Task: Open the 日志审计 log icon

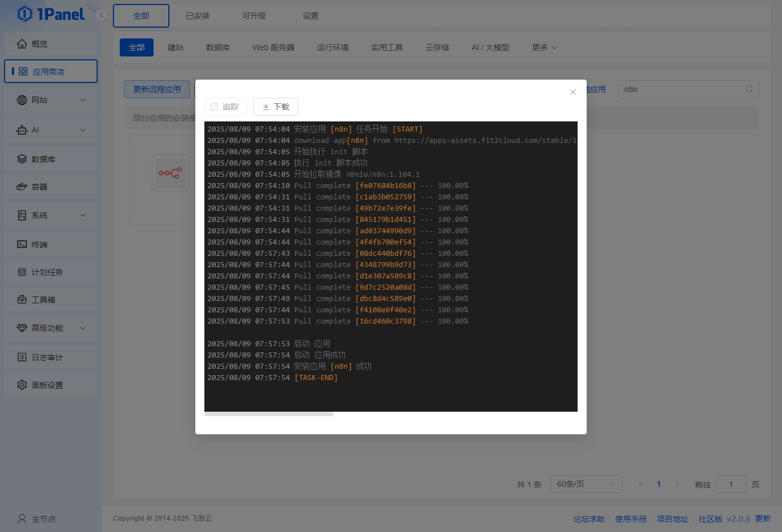Action: tap(22, 357)
